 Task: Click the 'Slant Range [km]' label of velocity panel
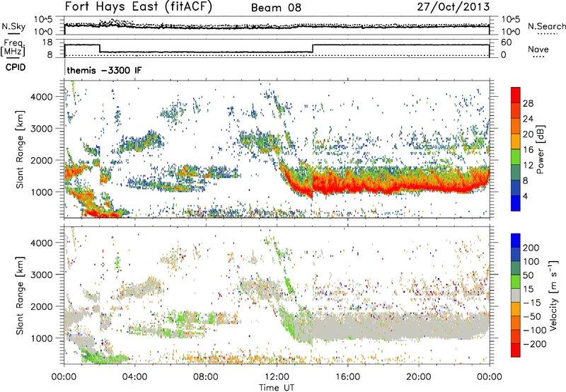[20, 296]
